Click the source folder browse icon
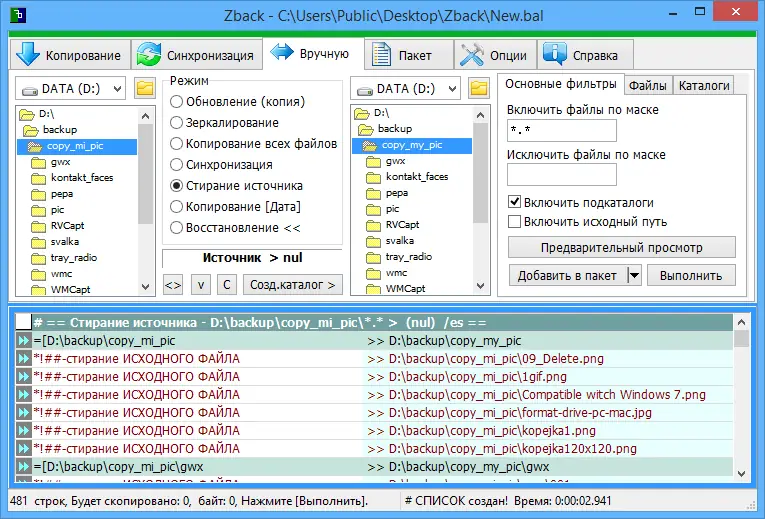Screen dimensions: 765x519 pyautogui.click(x=145, y=88)
